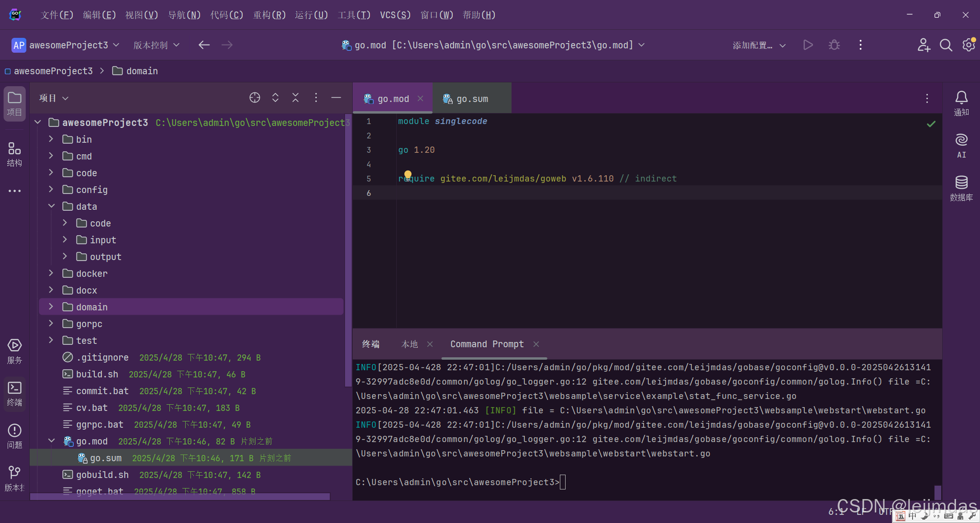Viewport: 980px width, 523px height.
Task: Expand the domain folder
Action: point(51,307)
